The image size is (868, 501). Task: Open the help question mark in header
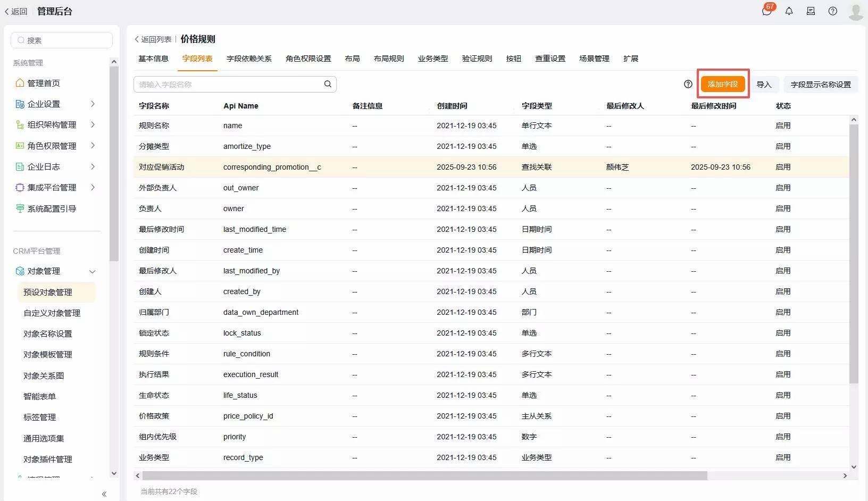[x=832, y=11]
